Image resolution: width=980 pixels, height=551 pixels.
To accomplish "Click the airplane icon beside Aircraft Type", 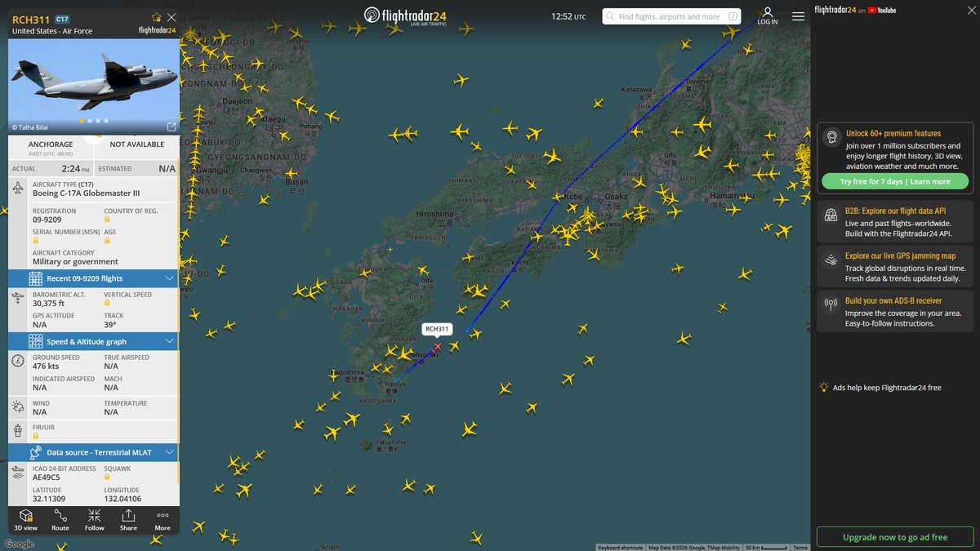I will [18, 188].
